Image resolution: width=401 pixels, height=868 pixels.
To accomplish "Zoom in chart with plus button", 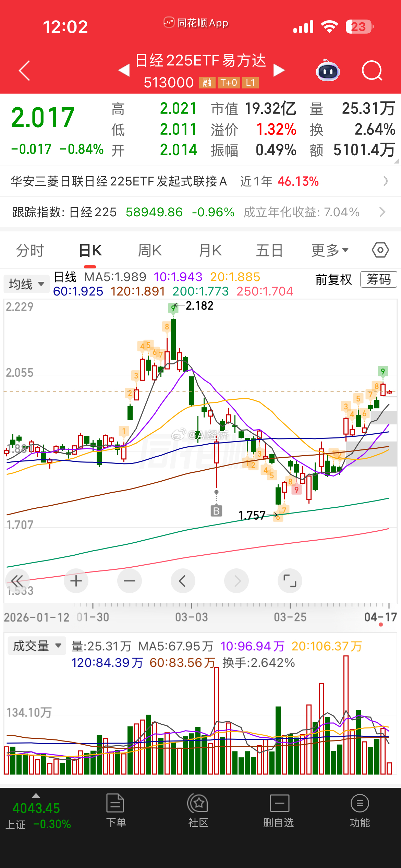I will (x=76, y=581).
